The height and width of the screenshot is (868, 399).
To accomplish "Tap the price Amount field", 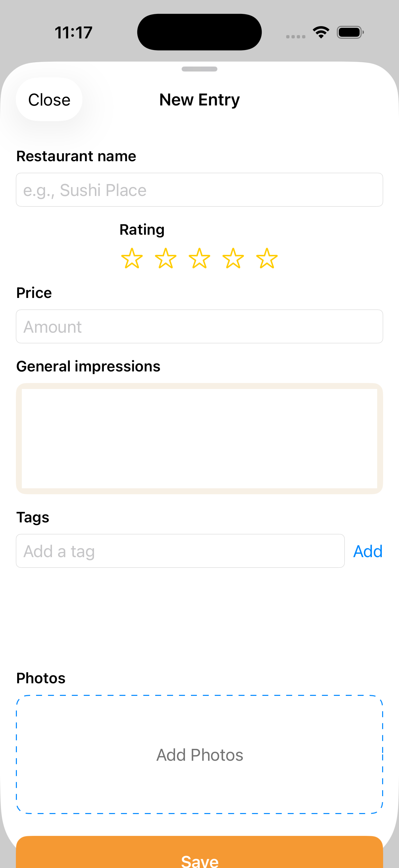I will [x=199, y=326].
